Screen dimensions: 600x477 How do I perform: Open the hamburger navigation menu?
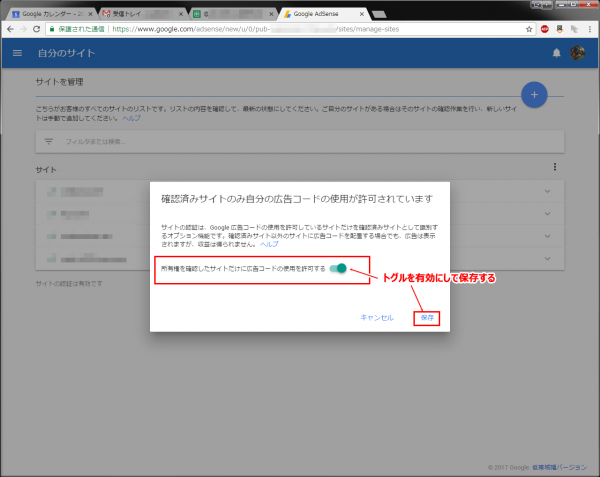coord(18,52)
